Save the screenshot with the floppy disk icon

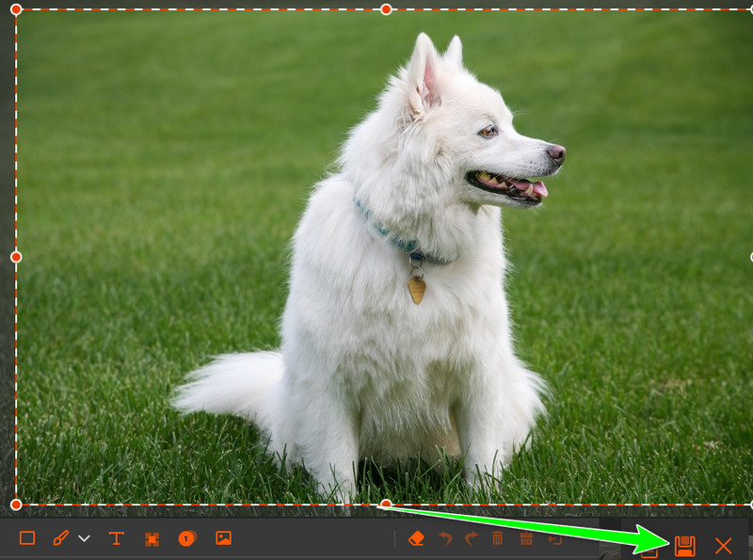coord(685,546)
